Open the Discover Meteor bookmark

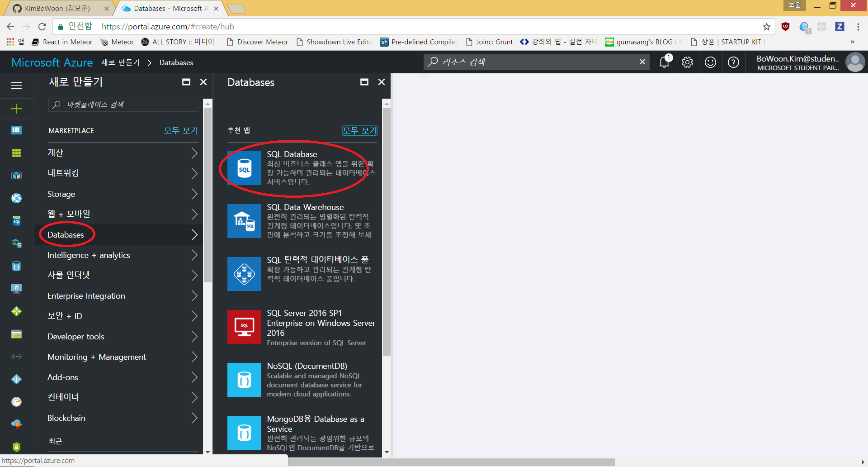click(257, 42)
